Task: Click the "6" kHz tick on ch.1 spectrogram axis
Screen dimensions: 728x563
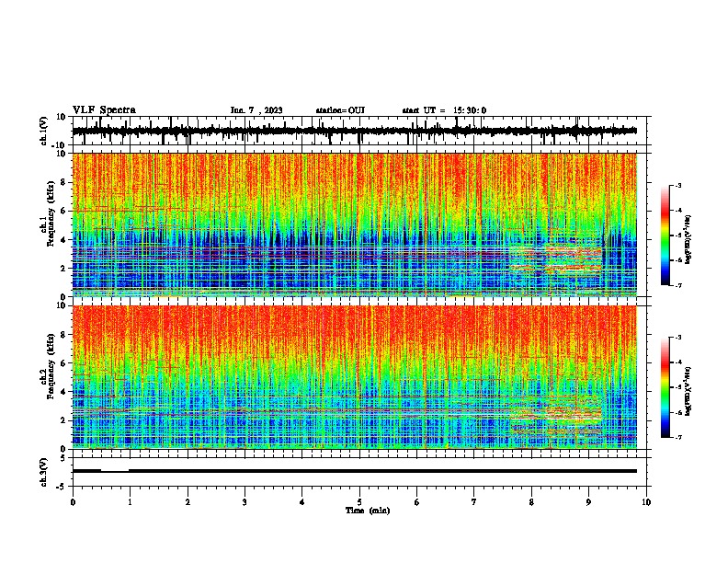Action: tap(64, 212)
